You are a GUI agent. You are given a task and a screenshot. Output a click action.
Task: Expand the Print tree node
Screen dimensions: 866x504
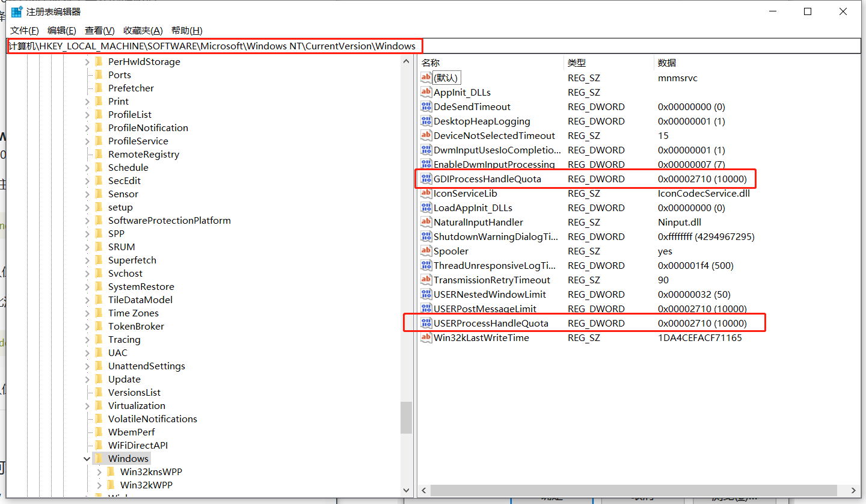87,101
